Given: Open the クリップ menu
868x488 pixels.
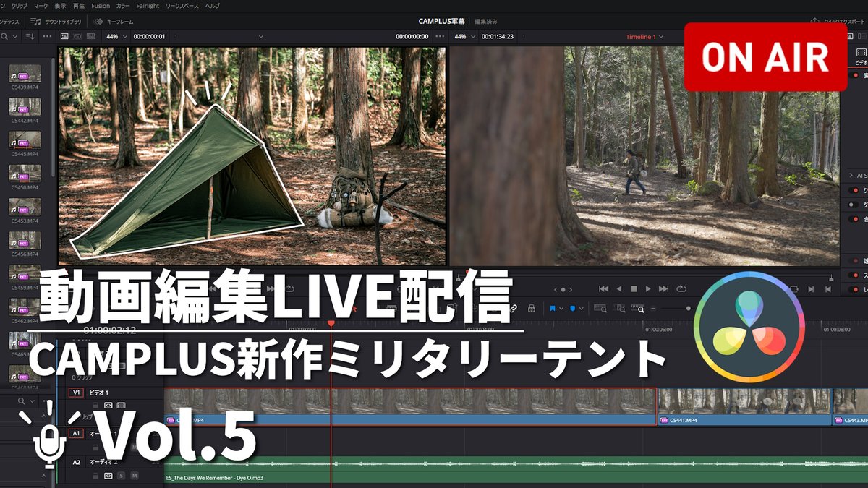Looking at the screenshot, I should [x=20, y=6].
